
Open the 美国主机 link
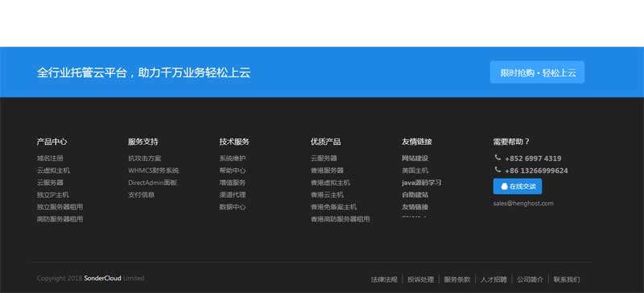[x=415, y=171]
